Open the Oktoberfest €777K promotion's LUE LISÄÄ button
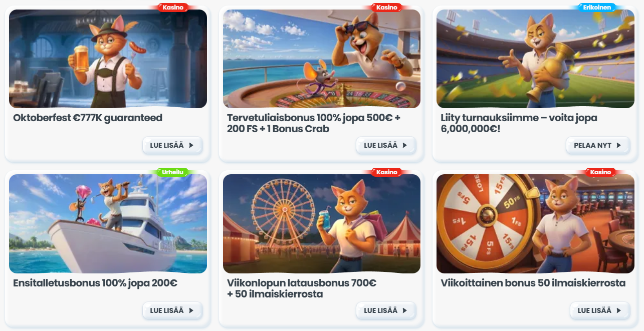644x331 pixels. [172, 145]
